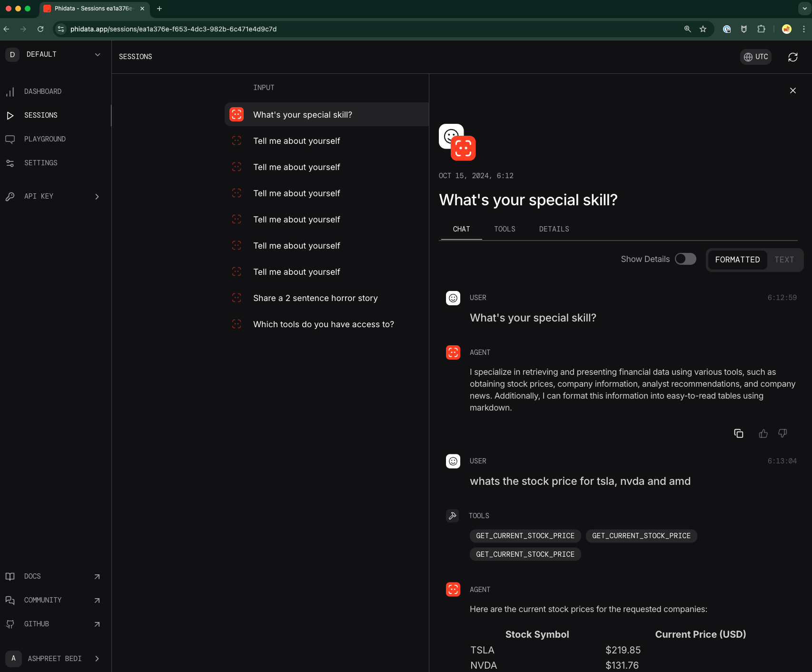Image resolution: width=812 pixels, height=672 pixels.
Task: Select the horror story session
Action: [x=315, y=298]
